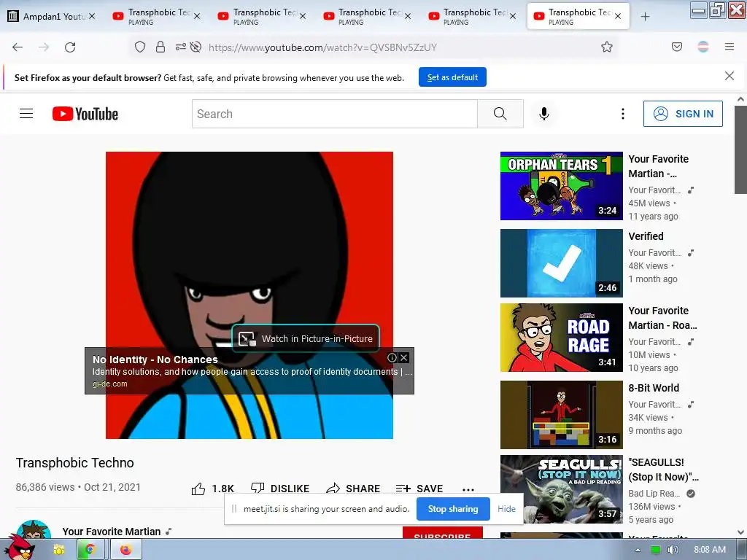This screenshot has width=747, height=560.
Task: Open the more actions ellipsis under video
Action: [468, 489]
